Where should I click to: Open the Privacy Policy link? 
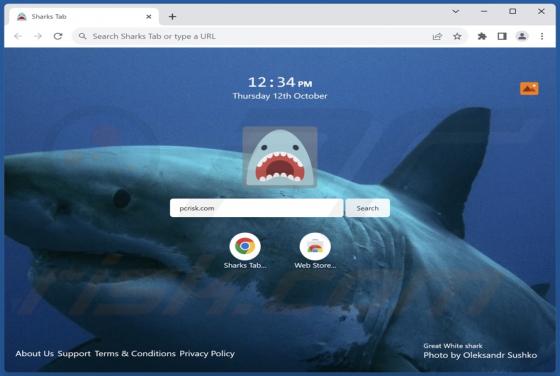click(x=207, y=354)
